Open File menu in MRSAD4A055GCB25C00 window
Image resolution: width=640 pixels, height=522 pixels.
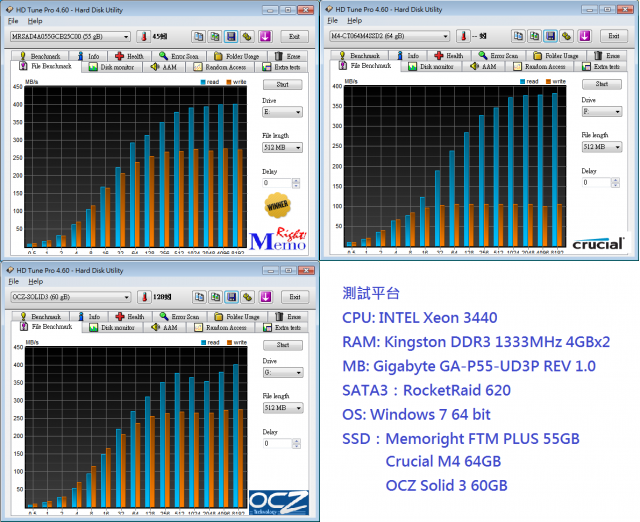[x=13, y=21]
